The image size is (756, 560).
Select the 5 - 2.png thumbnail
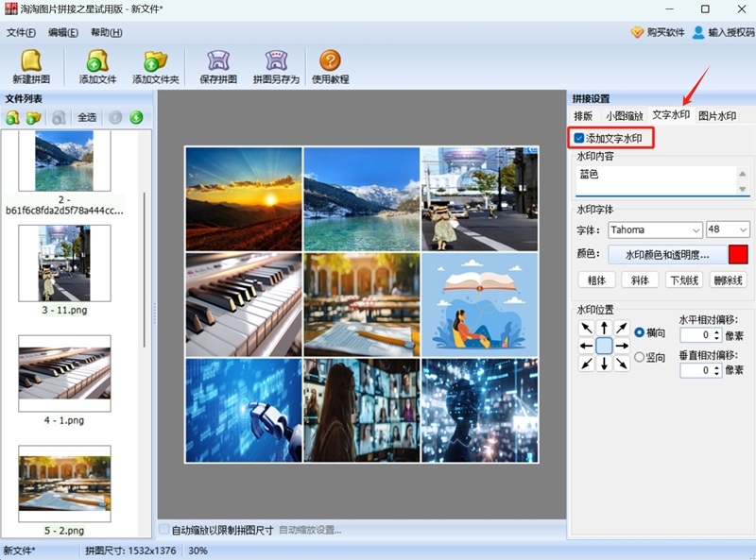point(64,484)
